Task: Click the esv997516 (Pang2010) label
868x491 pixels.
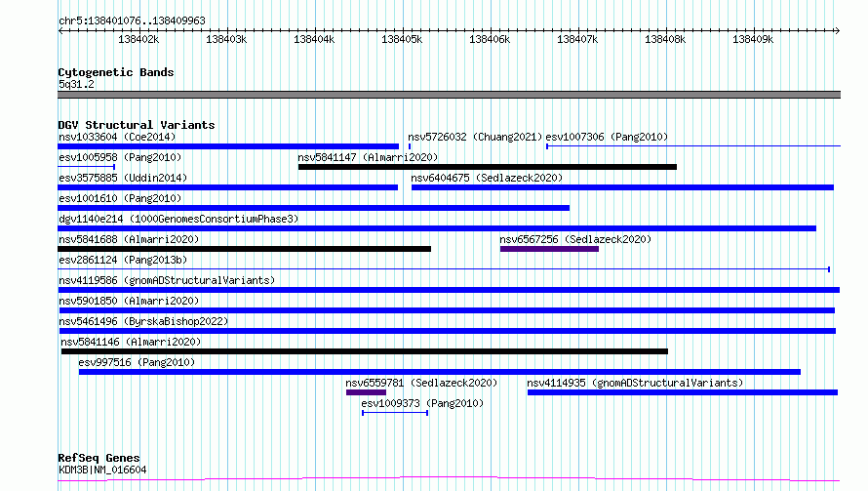Action: click(137, 362)
